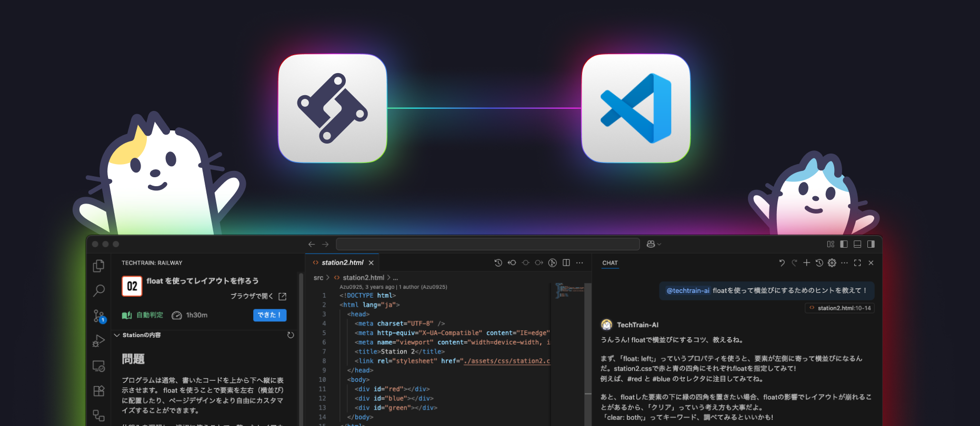Click the command center search field
This screenshot has height=426, width=980.
[x=487, y=244]
